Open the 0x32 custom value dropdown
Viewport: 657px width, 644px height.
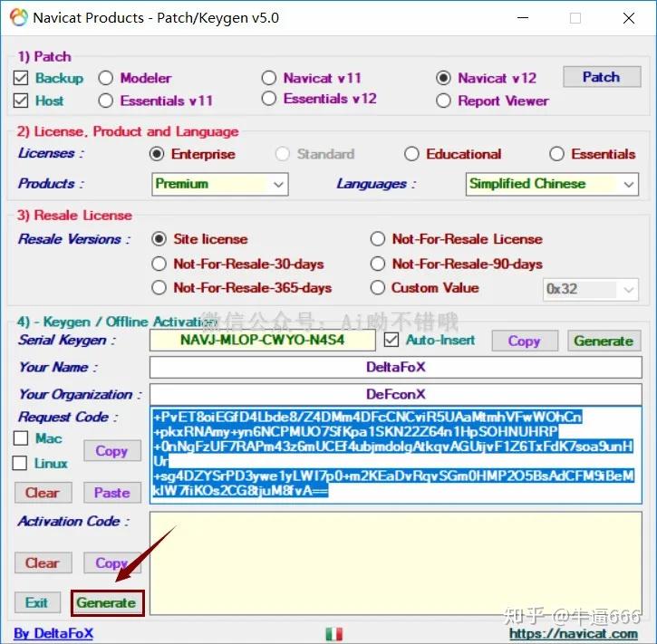point(590,289)
